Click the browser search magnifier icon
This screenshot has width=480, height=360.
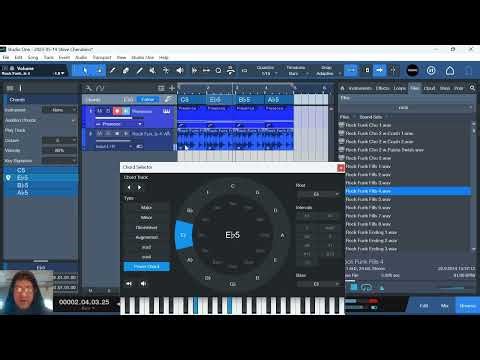tap(472, 88)
